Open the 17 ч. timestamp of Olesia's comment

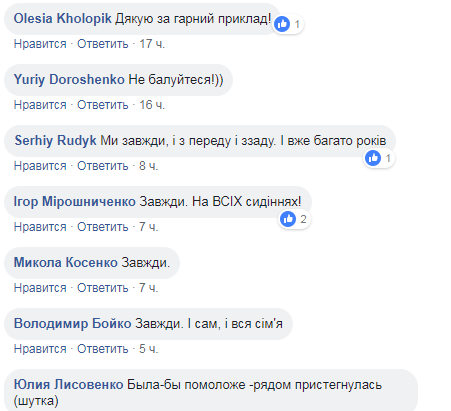(x=152, y=44)
